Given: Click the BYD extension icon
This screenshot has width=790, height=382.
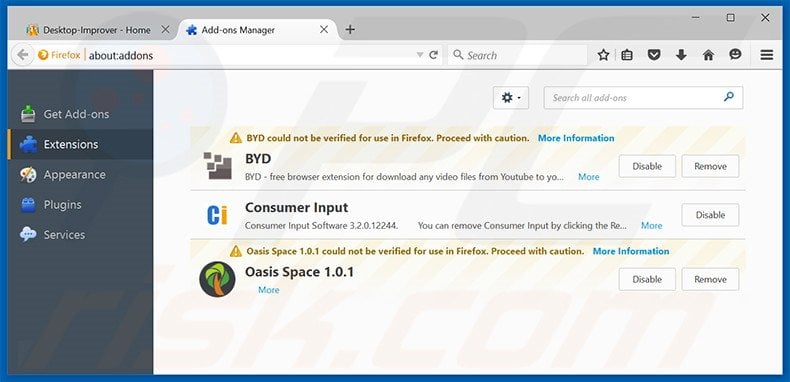Looking at the screenshot, I should click(218, 166).
